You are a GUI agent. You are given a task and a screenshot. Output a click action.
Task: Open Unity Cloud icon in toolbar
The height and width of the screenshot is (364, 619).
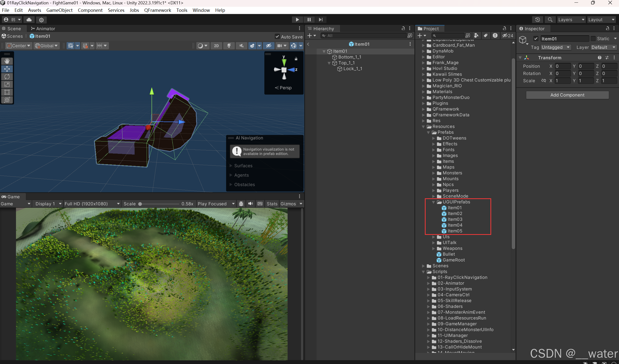[29, 20]
